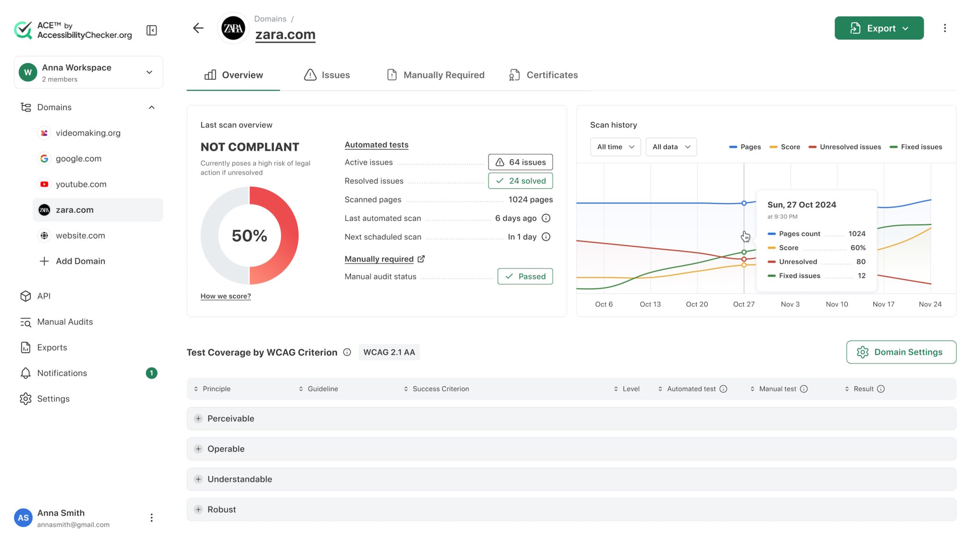Sort by the Level column header
The height and width of the screenshot is (548, 980).
coord(627,389)
